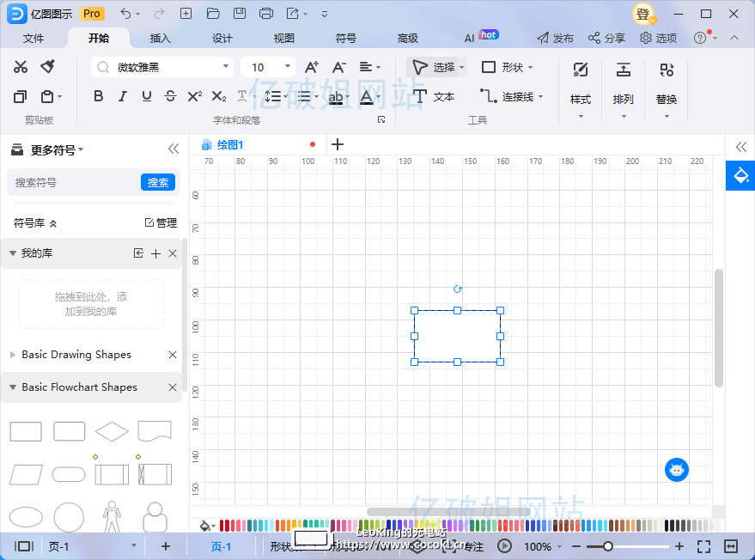Click the fullscreen icon in status bar
The width and height of the screenshot is (755, 560).
tap(704, 546)
